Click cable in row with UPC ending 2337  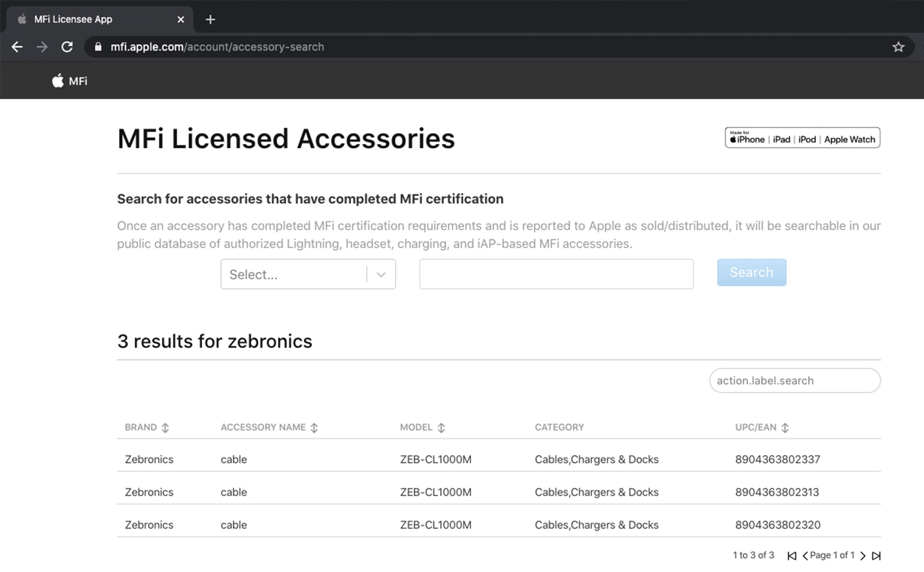tap(234, 459)
